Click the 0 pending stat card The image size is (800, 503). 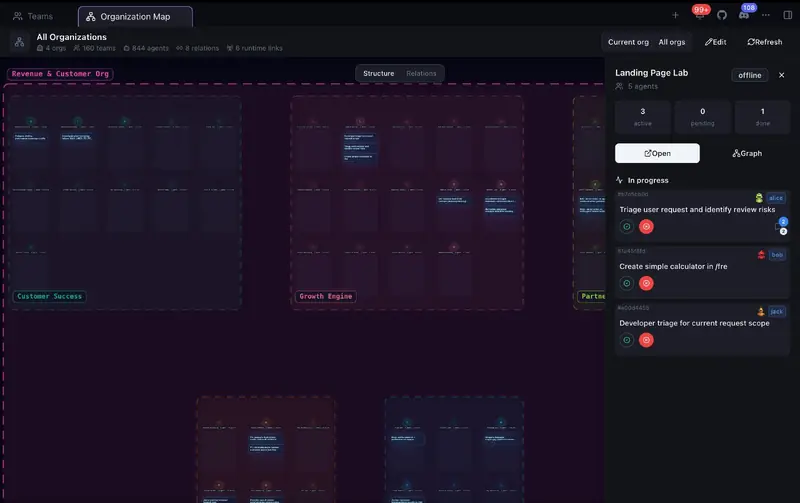[x=703, y=117]
